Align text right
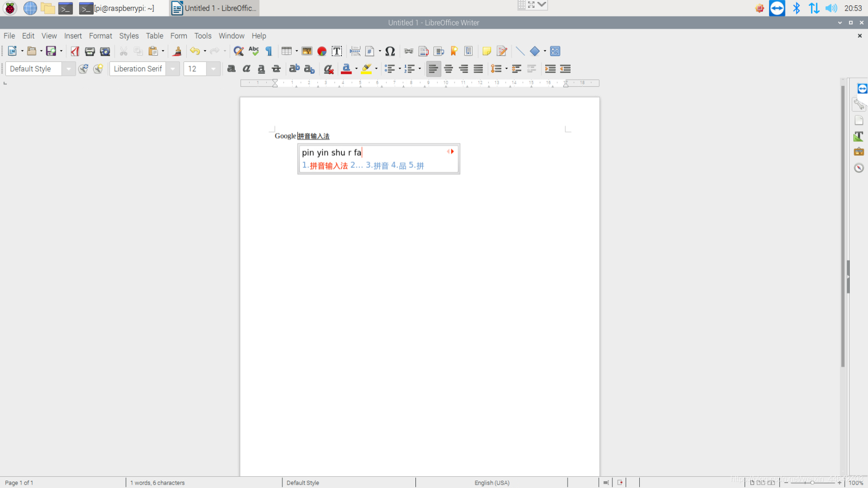 pos(464,69)
